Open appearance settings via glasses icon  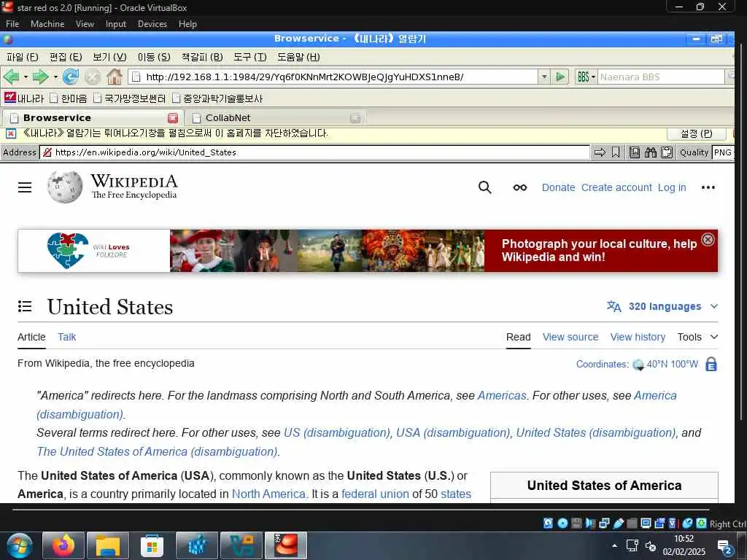(519, 187)
